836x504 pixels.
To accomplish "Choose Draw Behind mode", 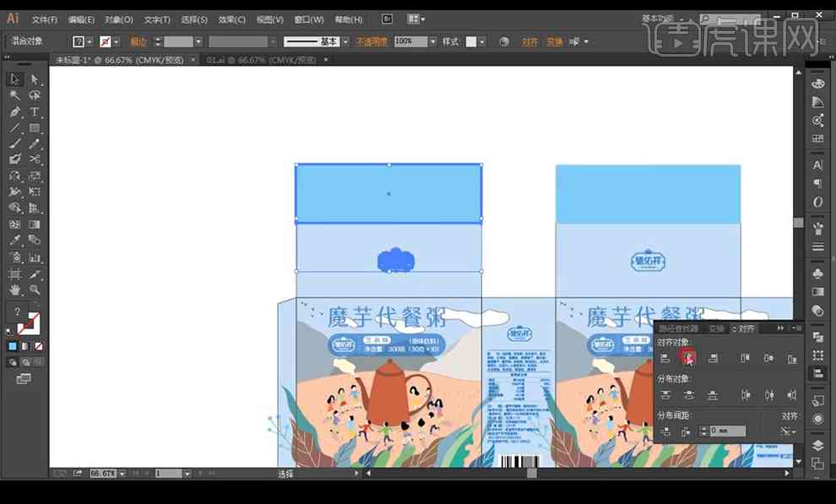I will 25,363.
